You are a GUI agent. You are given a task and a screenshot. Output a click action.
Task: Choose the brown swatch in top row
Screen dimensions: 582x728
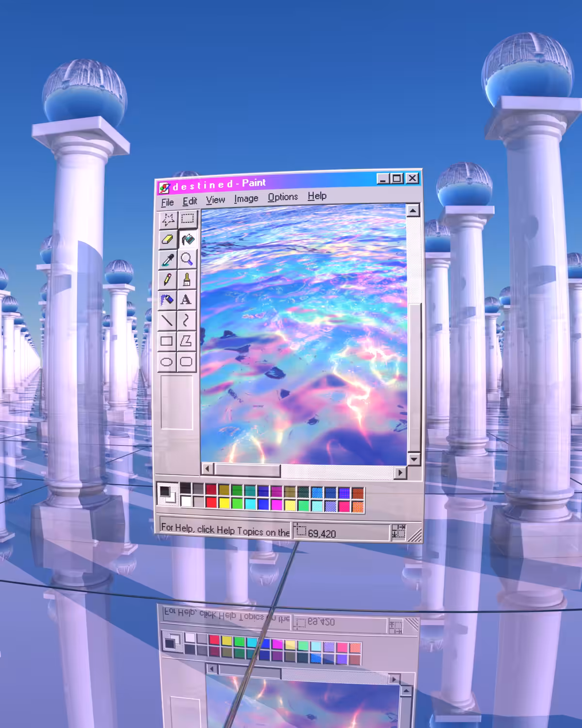358,494
